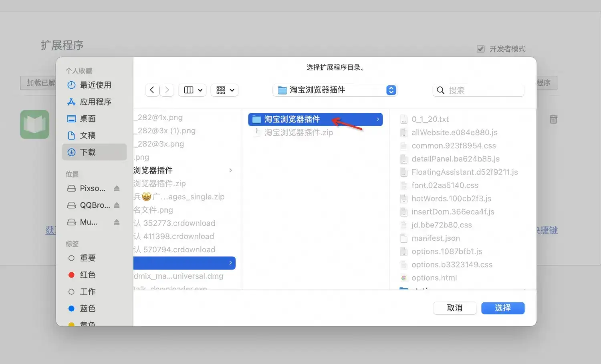Eject the QQBro... volume

tap(117, 205)
